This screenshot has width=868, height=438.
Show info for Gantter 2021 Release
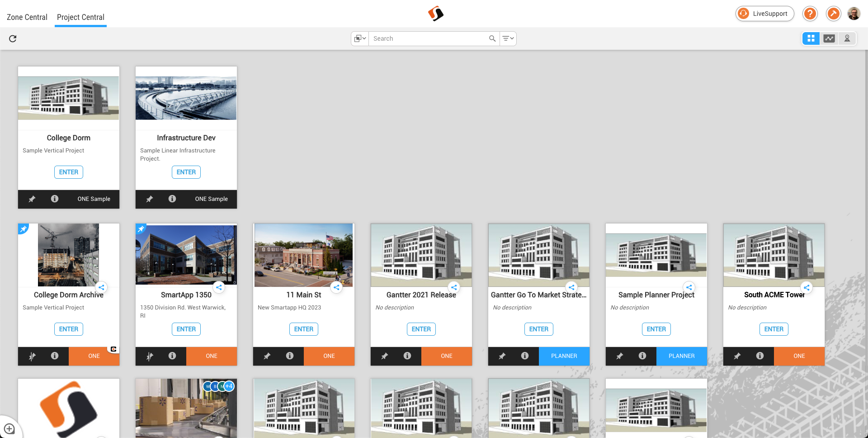click(x=407, y=356)
